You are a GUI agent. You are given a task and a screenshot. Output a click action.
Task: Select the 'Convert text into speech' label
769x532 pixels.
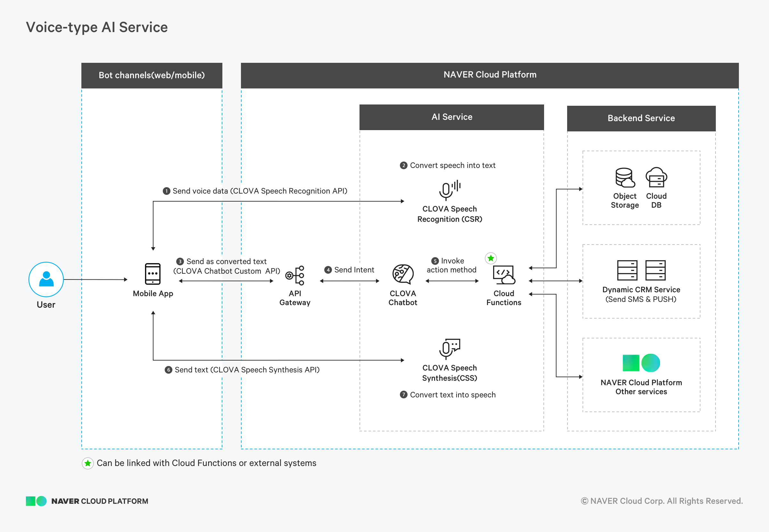[448, 395]
